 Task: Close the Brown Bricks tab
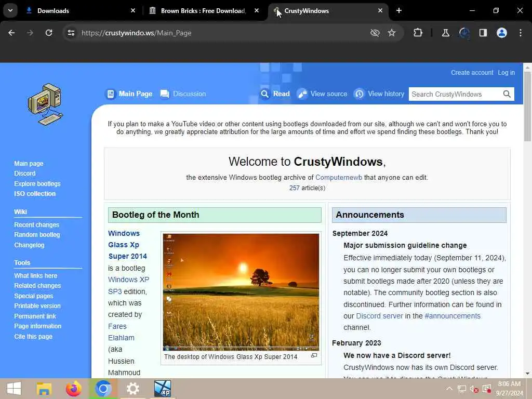pyautogui.click(x=257, y=10)
